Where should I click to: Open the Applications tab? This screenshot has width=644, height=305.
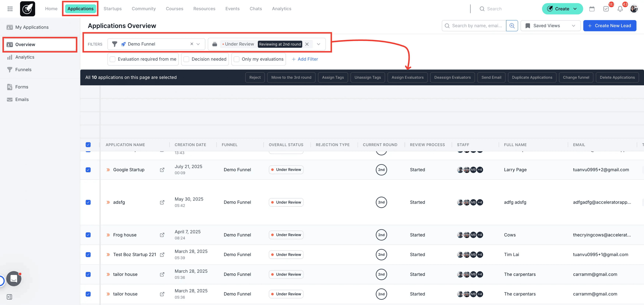(81, 9)
